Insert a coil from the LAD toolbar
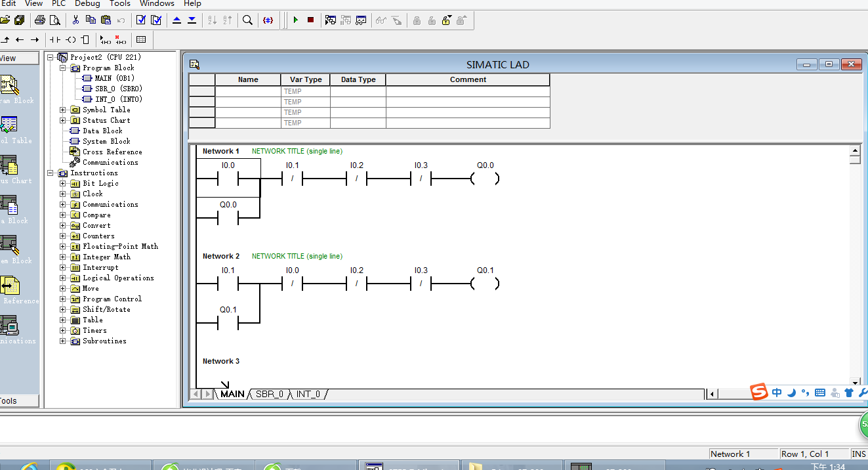 click(71, 39)
